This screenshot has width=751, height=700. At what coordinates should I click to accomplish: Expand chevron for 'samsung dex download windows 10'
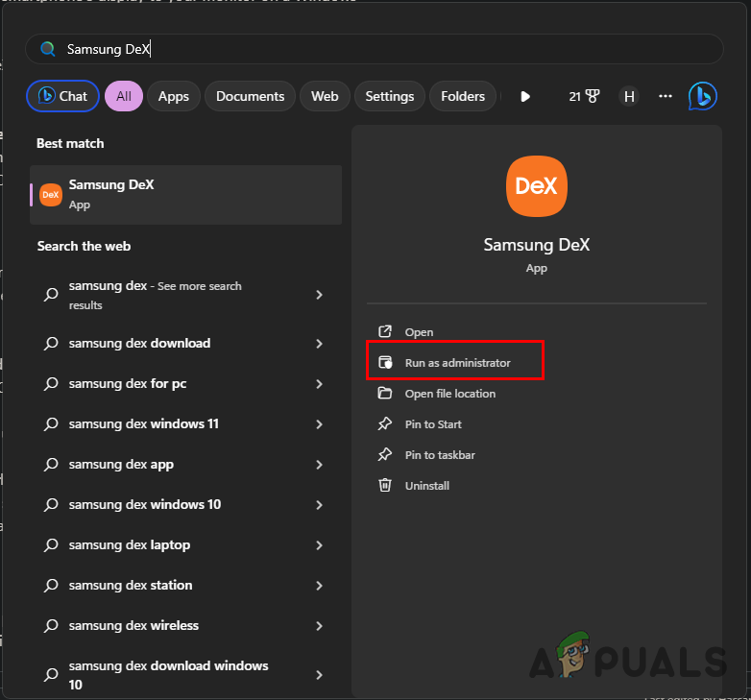[320, 675]
